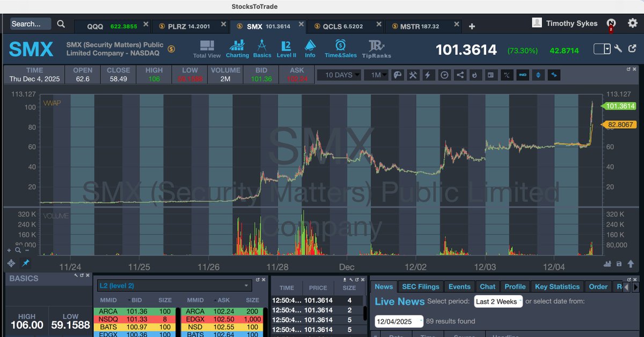Open chart tools wrench-and-screwdriver icon
The image size is (644, 337).
click(x=413, y=75)
